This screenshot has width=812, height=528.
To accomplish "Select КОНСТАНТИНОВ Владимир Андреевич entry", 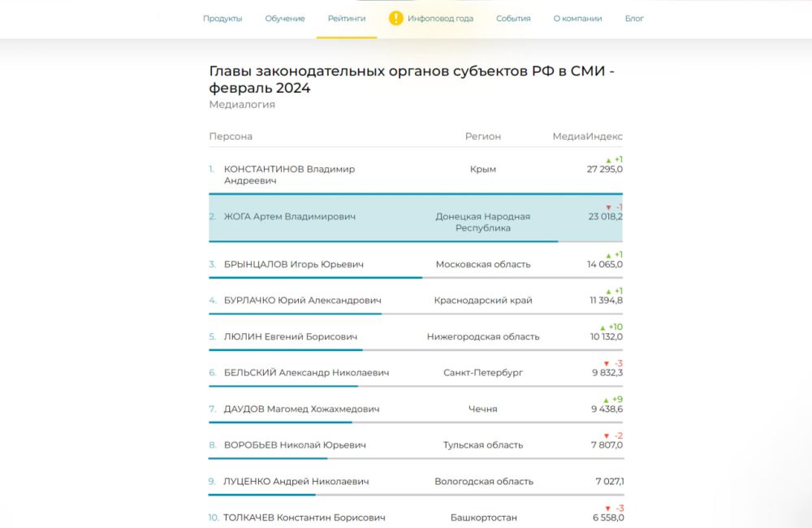I will coord(289,175).
